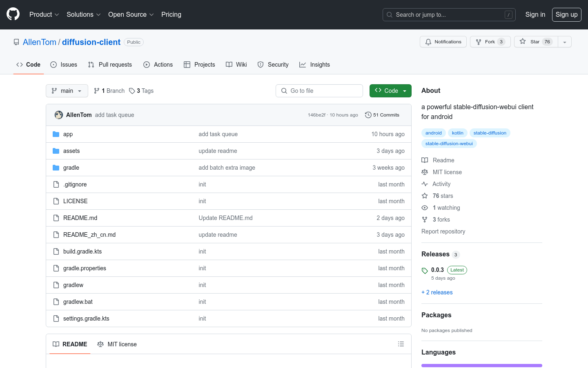Click the languages color bar

tap(481, 366)
